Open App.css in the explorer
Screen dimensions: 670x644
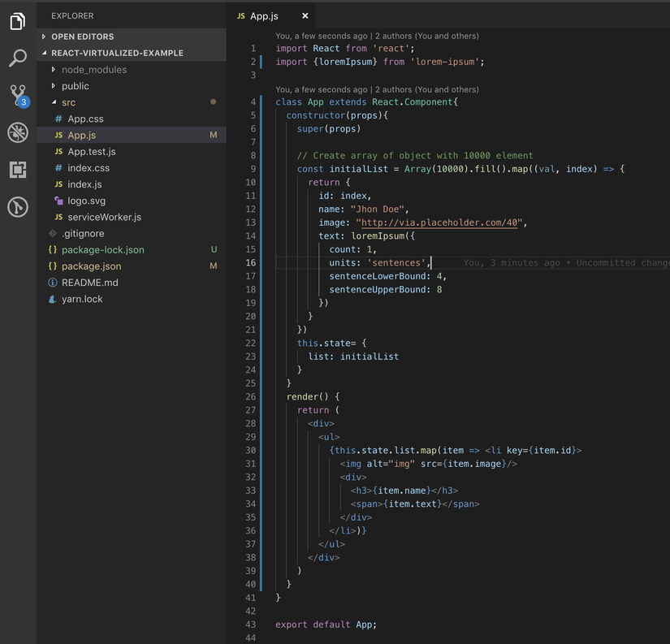pyautogui.click(x=85, y=119)
